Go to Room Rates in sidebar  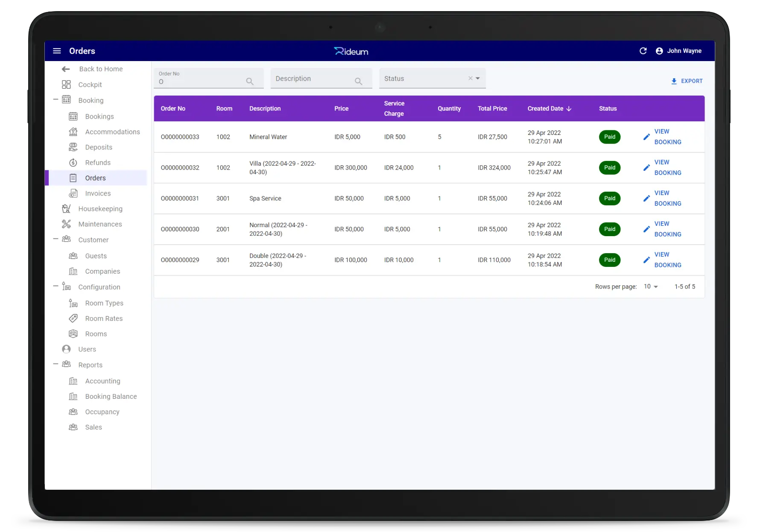tap(104, 319)
